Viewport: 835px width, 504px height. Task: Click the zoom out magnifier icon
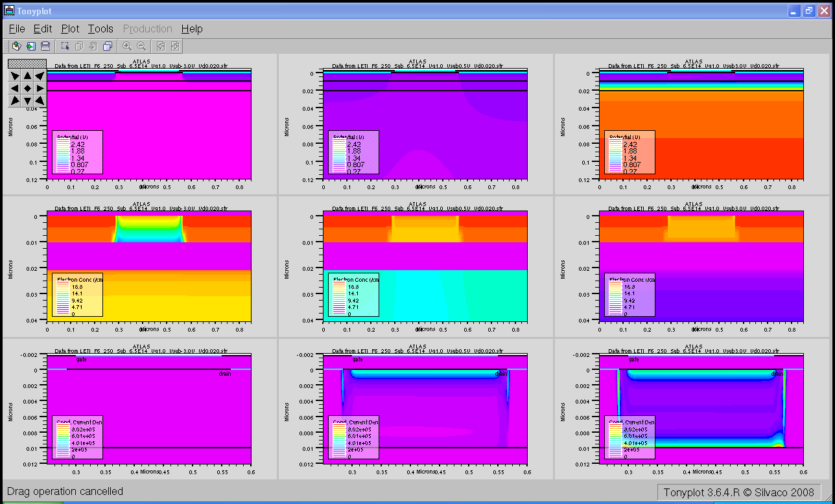click(141, 46)
